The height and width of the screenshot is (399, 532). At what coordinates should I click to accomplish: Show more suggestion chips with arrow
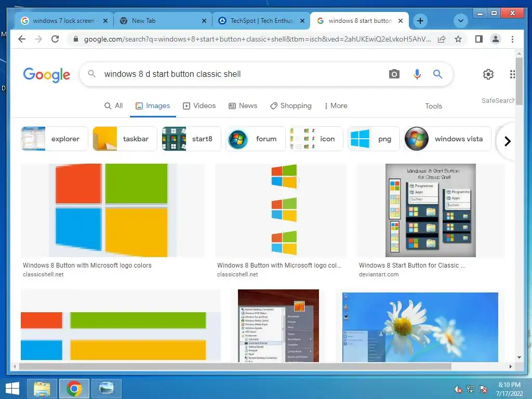tap(507, 141)
